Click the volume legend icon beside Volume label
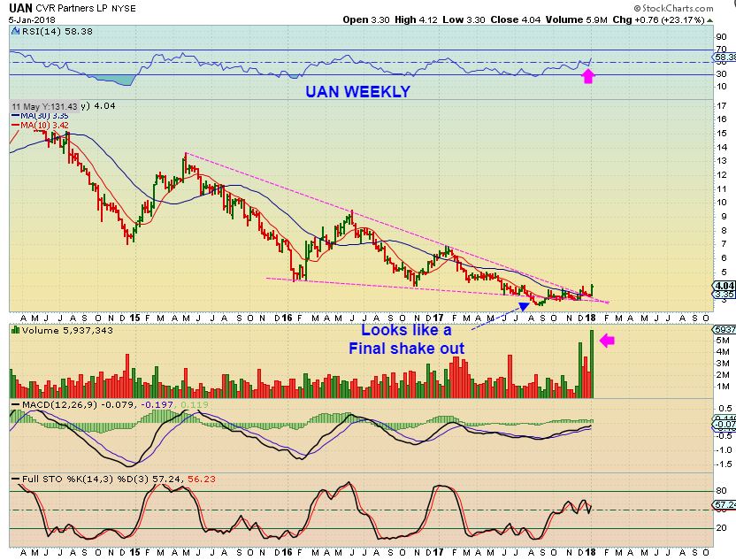736x560 pixels. 16,330
